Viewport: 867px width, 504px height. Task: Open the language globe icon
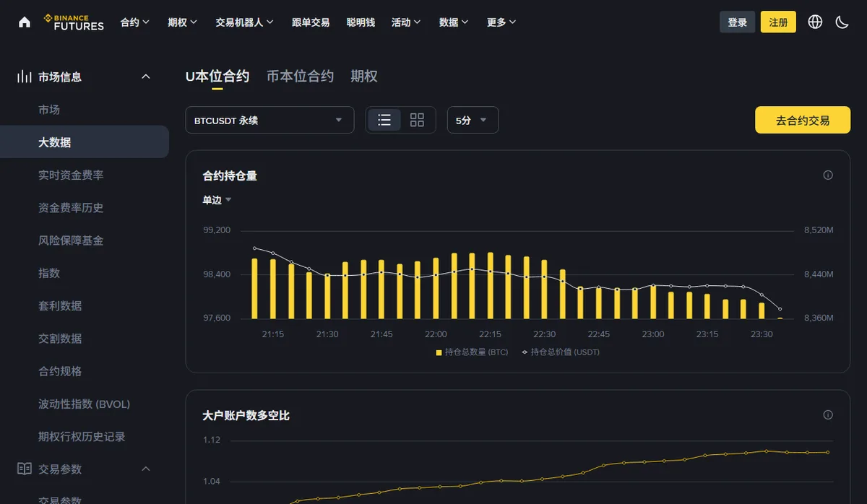(x=815, y=22)
